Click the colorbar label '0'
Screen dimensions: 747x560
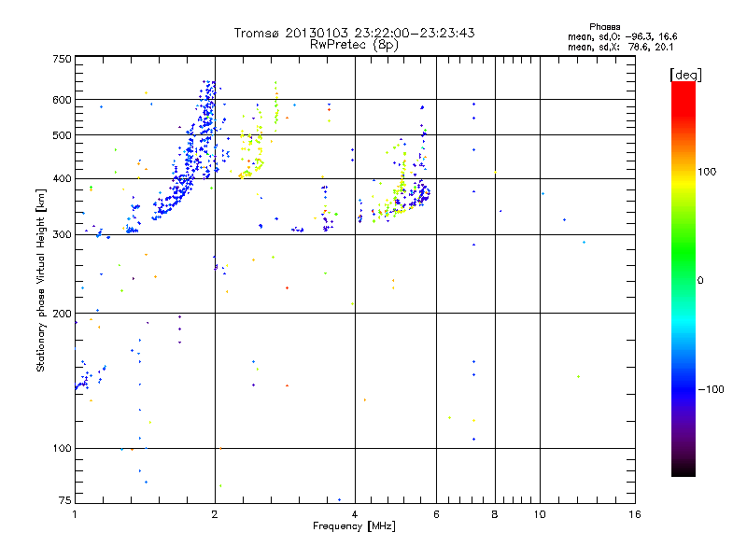700,281
